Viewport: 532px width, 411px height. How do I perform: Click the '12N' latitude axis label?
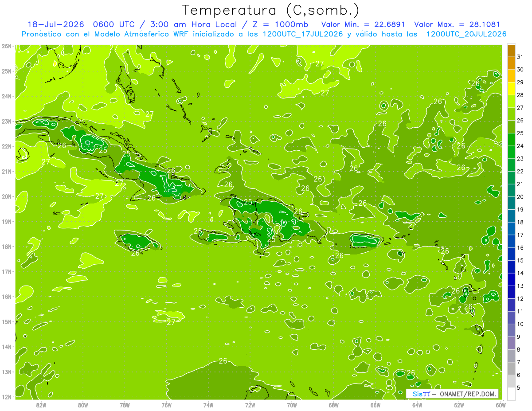(6, 397)
